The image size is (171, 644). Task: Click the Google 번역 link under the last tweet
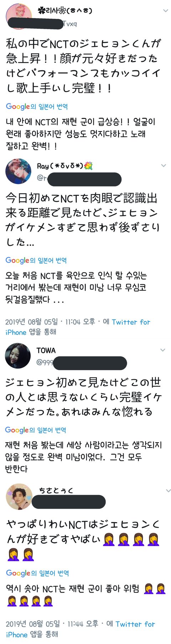[37, 573]
